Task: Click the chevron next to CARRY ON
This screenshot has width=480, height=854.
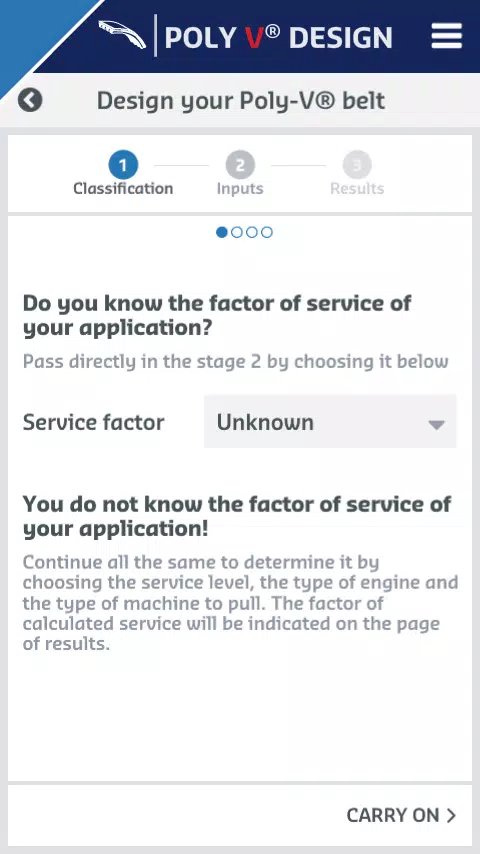Action: [x=451, y=815]
